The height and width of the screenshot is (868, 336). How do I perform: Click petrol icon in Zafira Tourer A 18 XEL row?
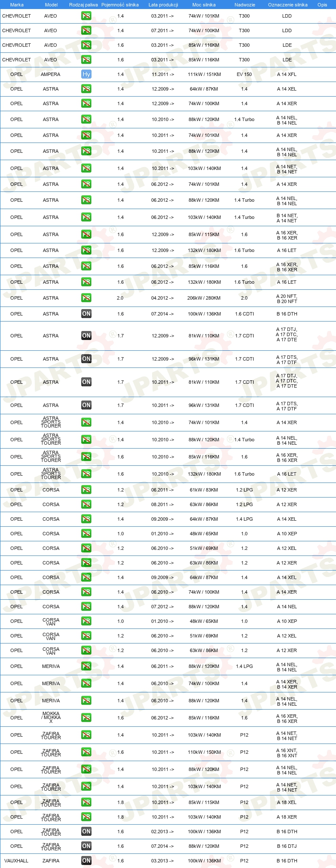click(x=86, y=802)
